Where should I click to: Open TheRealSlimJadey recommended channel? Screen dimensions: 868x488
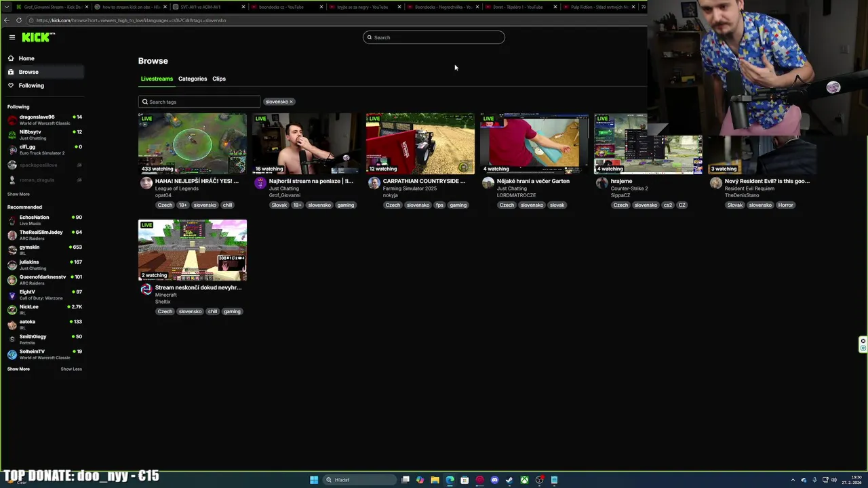[45, 235]
